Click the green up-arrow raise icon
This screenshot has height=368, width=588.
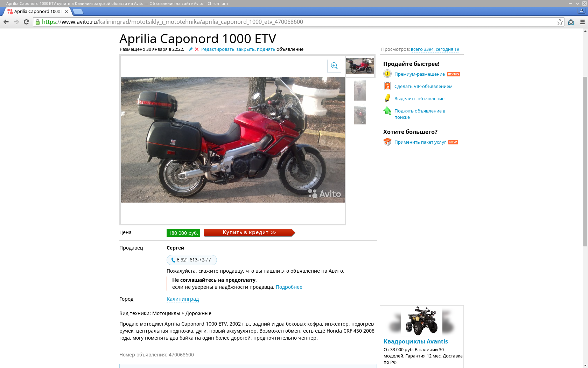pyautogui.click(x=387, y=111)
